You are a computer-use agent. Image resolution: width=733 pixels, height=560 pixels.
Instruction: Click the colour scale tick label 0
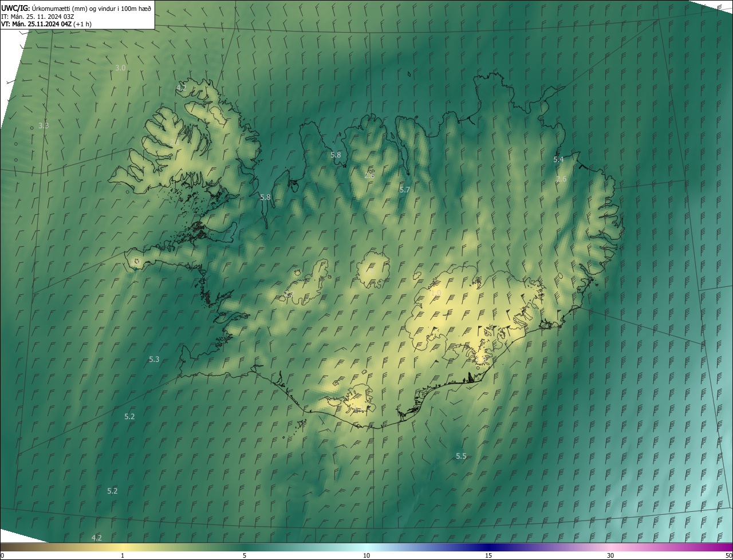pos(2,555)
